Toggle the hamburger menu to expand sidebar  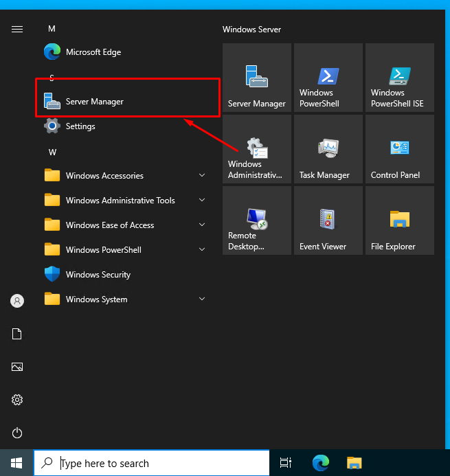17,29
